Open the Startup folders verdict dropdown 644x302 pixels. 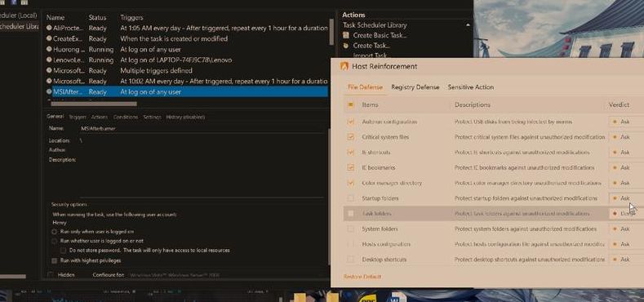pyautogui.click(x=626, y=198)
